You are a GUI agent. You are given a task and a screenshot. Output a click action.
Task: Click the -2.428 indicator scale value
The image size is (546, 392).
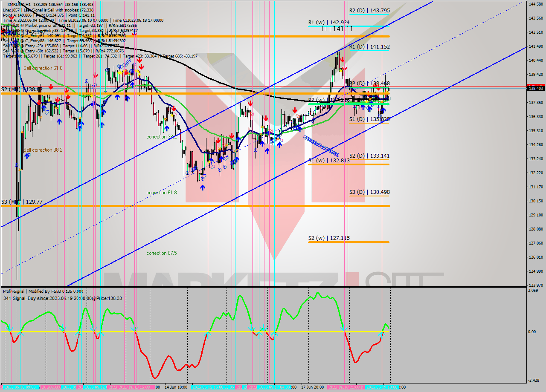pos(534,380)
